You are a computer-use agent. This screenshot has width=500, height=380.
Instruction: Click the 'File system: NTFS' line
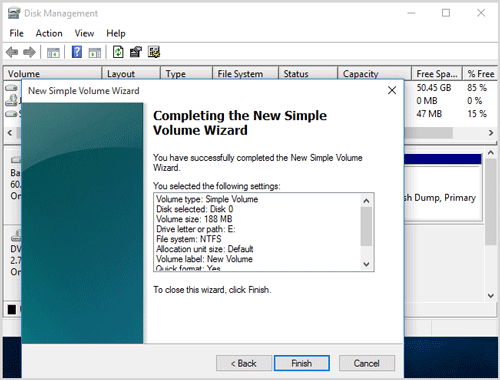click(x=189, y=239)
